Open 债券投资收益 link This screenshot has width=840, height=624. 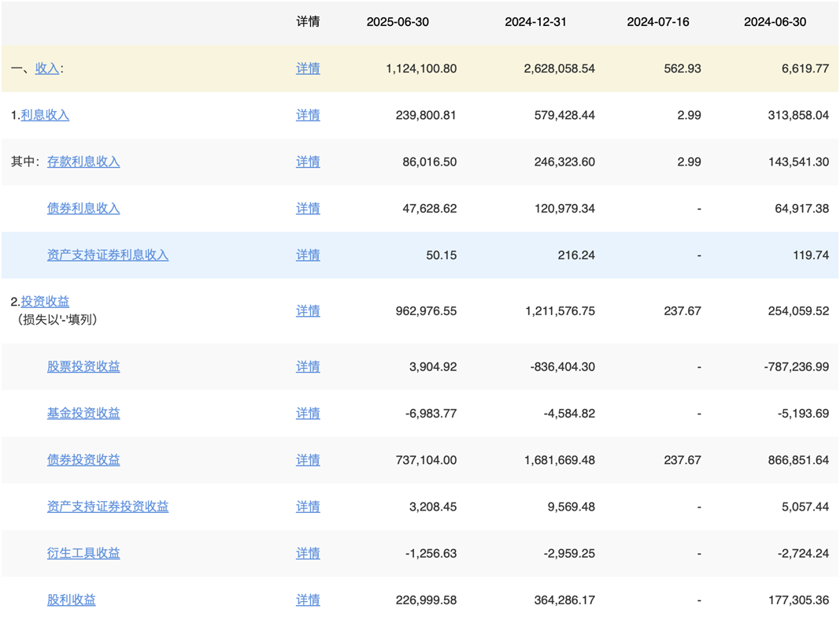(x=83, y=459)
